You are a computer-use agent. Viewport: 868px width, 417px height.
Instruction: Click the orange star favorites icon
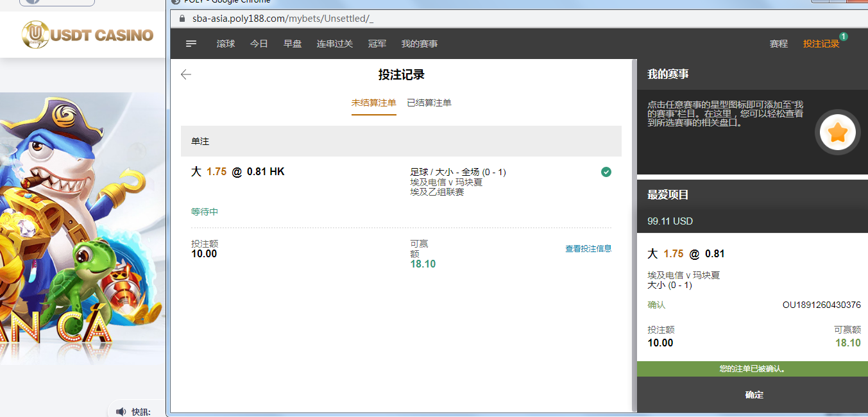(837, 133)
